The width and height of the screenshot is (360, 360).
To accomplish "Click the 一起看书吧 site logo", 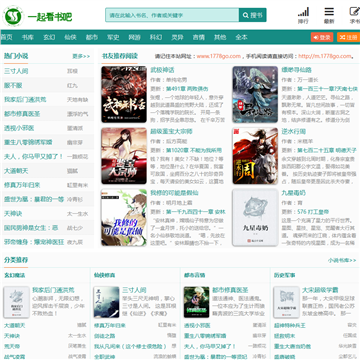I will [x=37, y=16].
